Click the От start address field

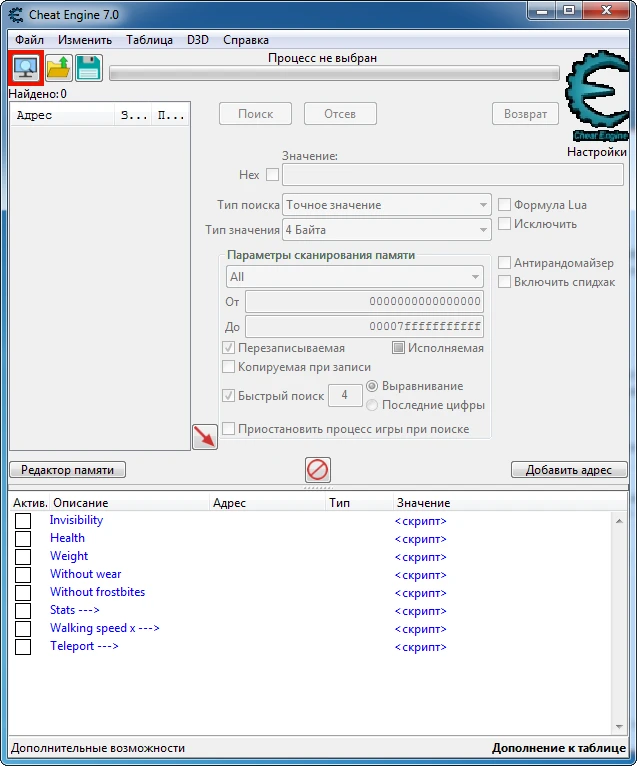(364, 301)
